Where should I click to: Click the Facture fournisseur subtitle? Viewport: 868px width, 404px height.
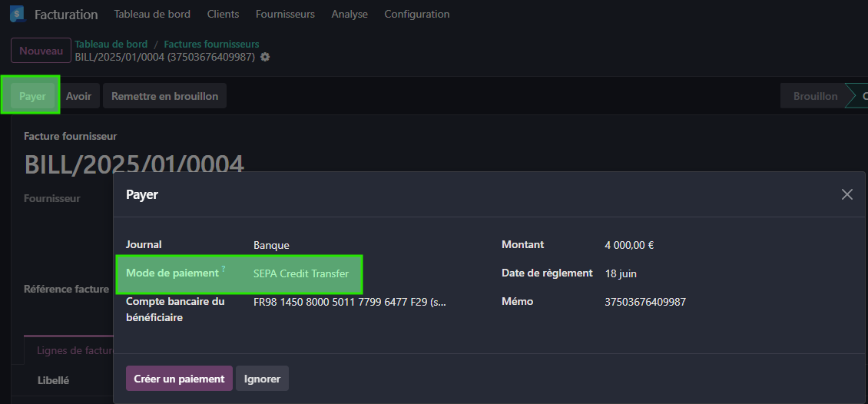click(x=71, y=136)
